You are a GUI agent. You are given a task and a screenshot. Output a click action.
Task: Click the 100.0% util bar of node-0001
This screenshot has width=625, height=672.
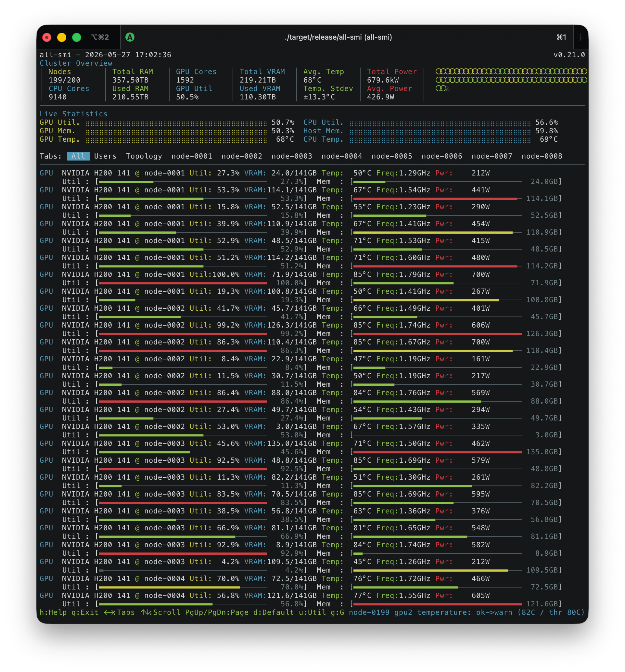click(183, 283)
